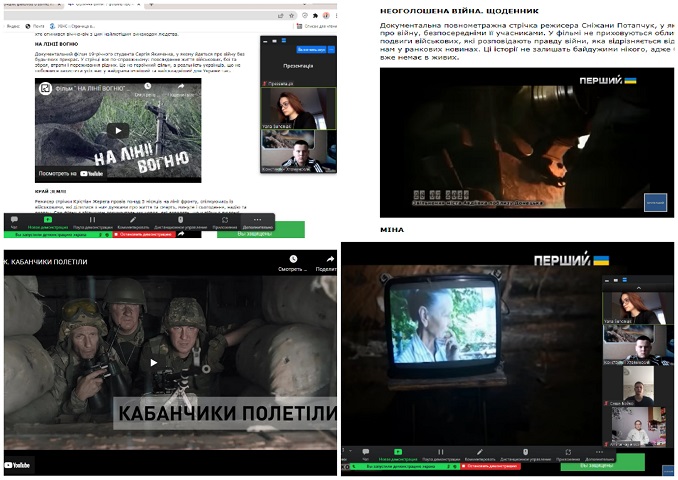Open the browser extensions puzzle icon
678x480 pixels.
tap(315, 16)
